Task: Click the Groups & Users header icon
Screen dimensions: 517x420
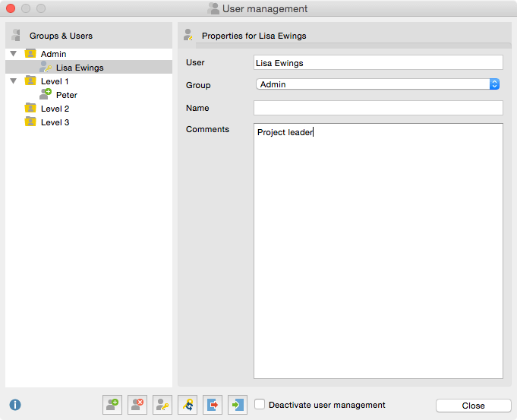Action: [16, 35]
